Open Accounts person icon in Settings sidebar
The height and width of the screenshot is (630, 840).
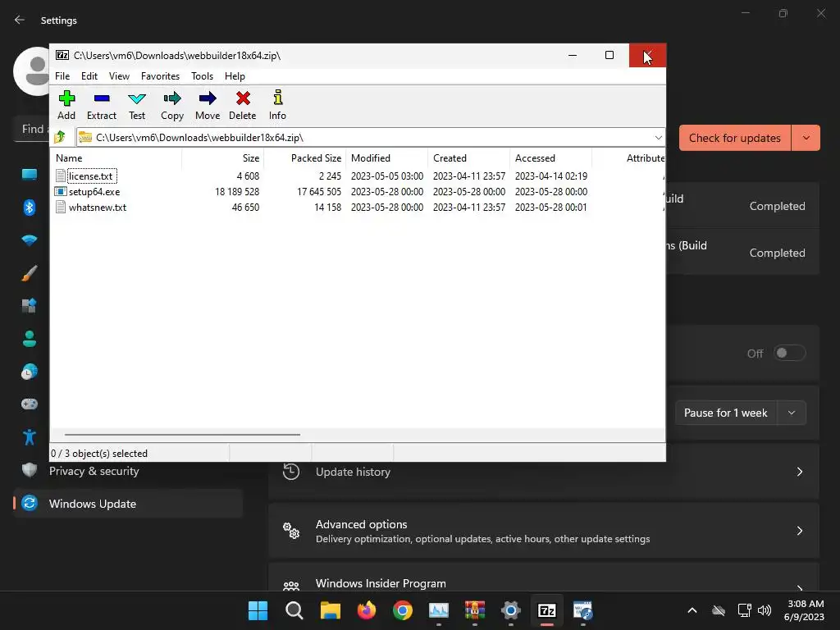coord(30,339)
